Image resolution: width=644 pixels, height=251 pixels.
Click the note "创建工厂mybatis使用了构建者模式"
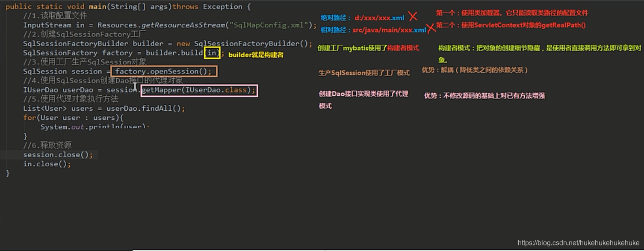tap(368, 48)
